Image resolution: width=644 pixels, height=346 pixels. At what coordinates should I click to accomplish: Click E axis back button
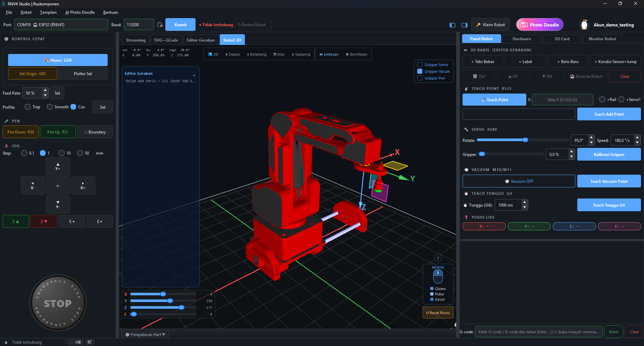click(x=72, y=222)
